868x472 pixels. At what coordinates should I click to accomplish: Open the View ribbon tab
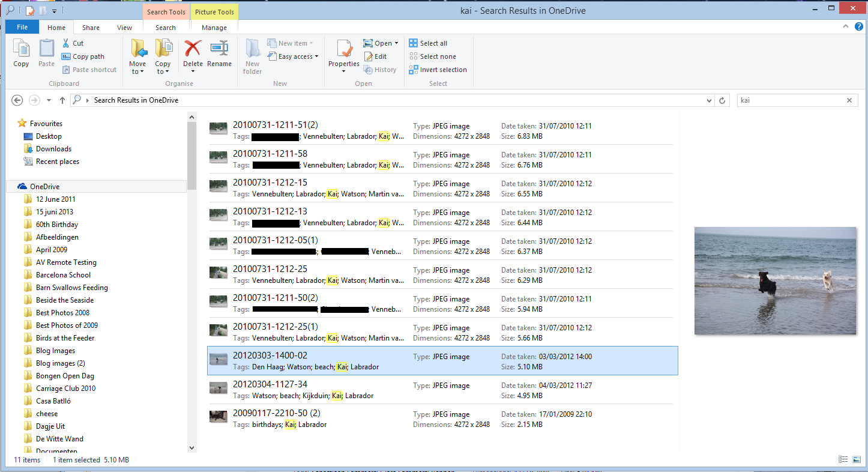point(125,28)
